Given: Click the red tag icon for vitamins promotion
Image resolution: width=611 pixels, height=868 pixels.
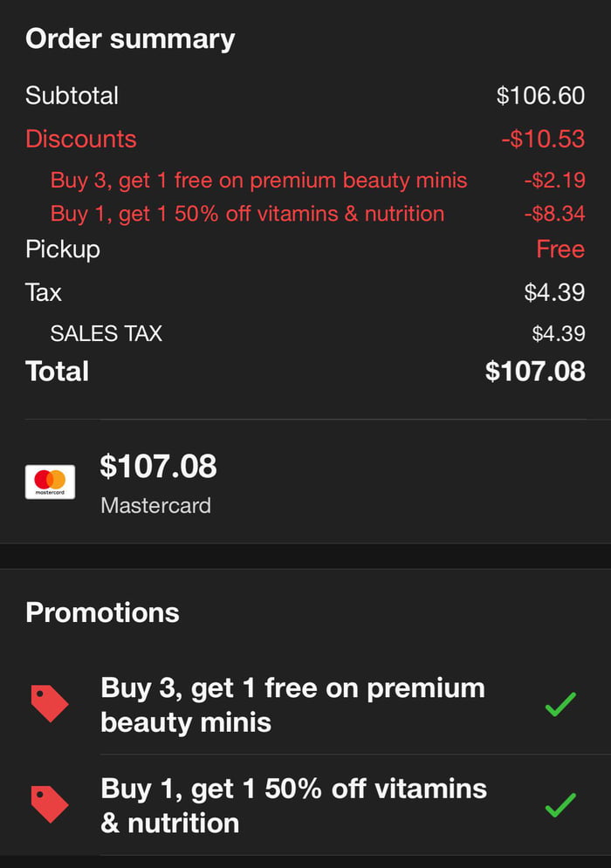Looking at the screenshot, I should point(48,805).
